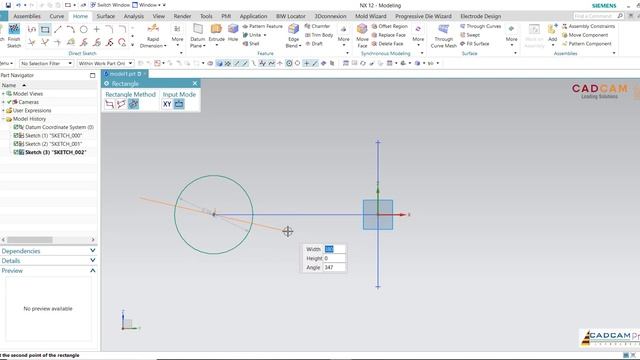Expand the Dependencies panel
640x360 pixels.
click(x=93, y=251)
